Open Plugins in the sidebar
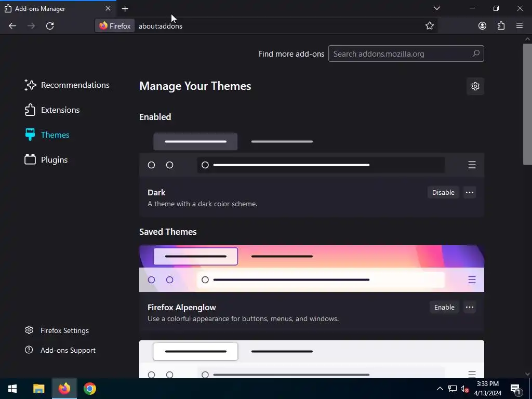Image resolution: width=532 pixels, height=399 pixels. 46,160
